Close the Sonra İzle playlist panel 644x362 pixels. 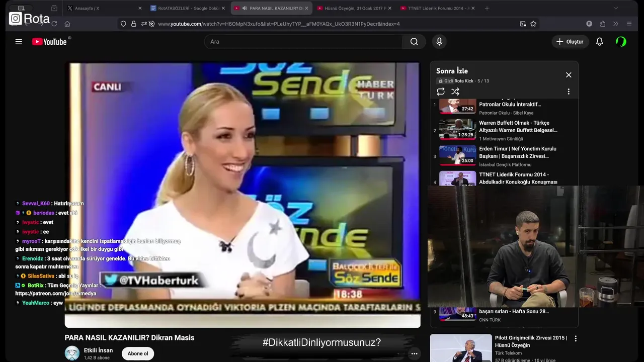pos(569,75)
